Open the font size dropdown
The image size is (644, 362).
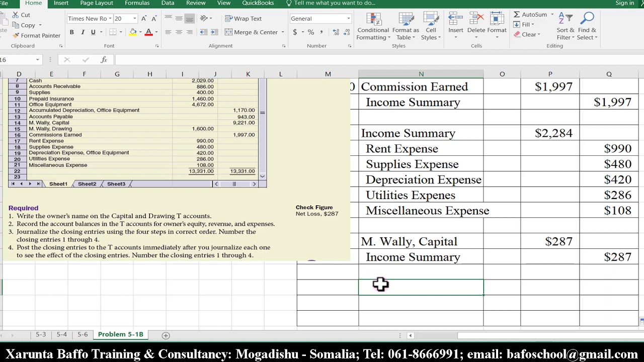(134, 19)
